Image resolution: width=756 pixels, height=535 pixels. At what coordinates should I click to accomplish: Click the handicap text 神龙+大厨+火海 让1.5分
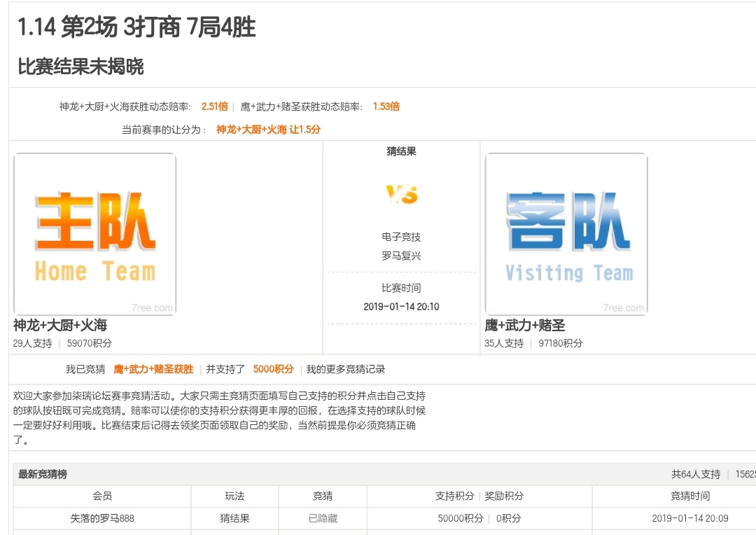268,130
